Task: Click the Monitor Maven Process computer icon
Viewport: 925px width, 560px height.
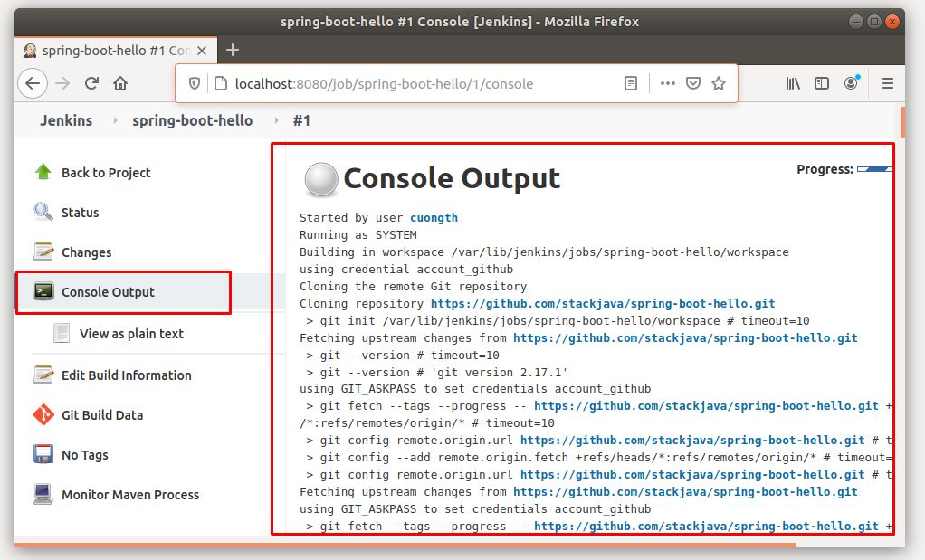Action: click(x=43, y=494)
